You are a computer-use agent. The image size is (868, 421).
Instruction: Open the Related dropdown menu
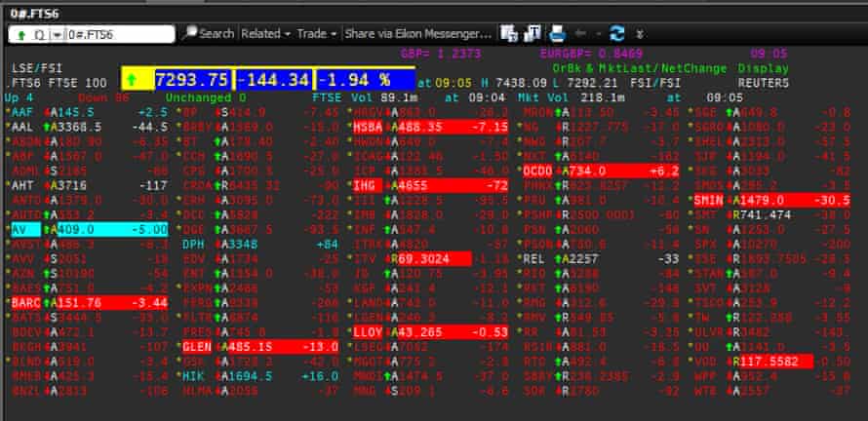[265, 34]
